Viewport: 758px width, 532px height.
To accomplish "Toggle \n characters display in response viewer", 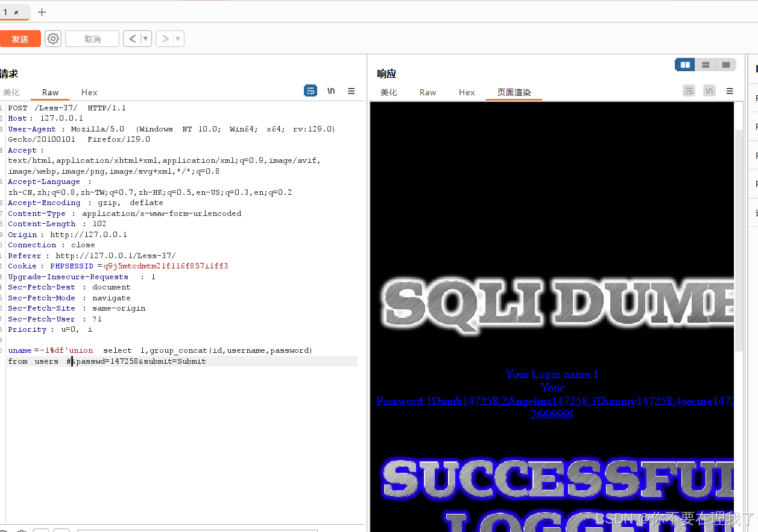I will (710, 91).
